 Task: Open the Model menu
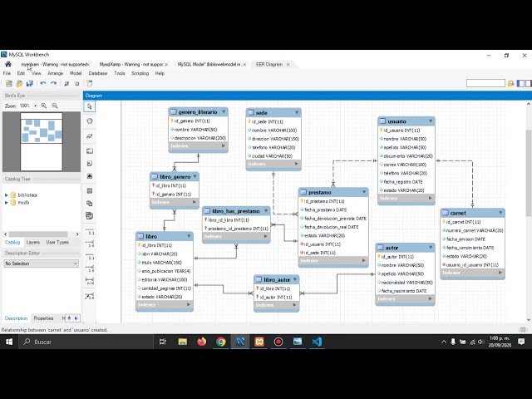click(x=76, y=73)
